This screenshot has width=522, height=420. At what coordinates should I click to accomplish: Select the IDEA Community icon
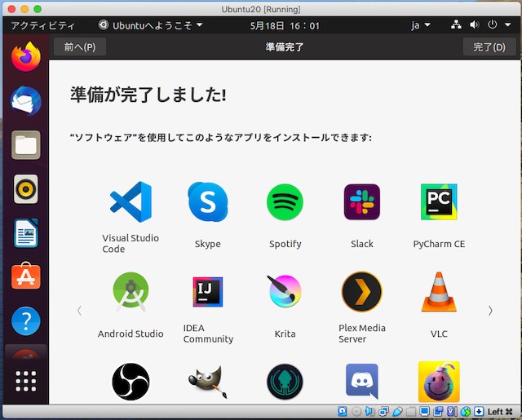tap(208, 292)
